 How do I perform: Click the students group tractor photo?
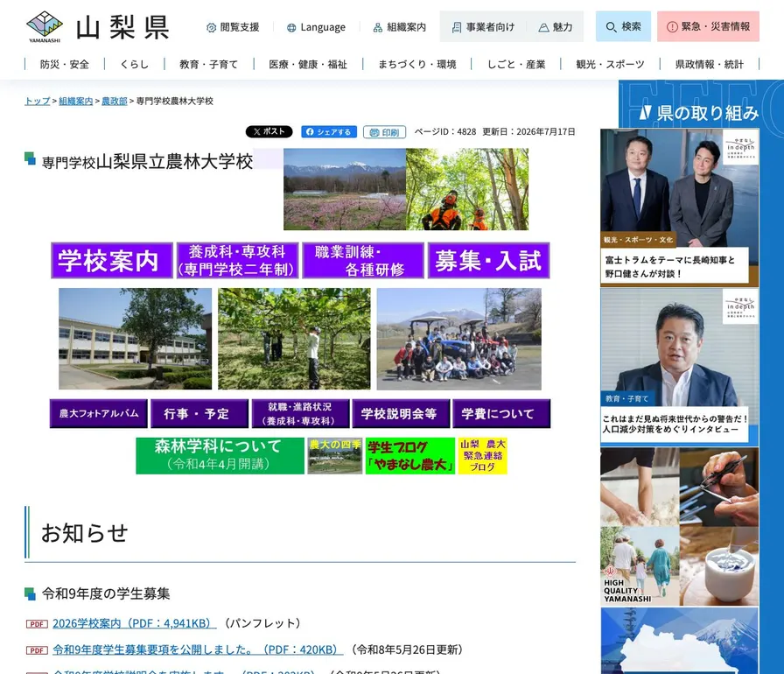pos(459,339)
